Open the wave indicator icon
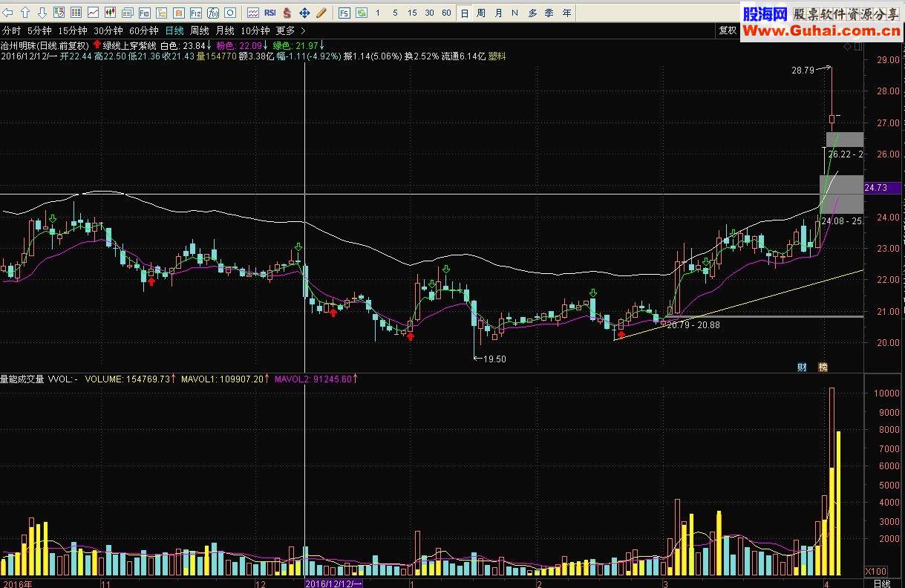The height and width of the screenshot is (588, 905). click(253, 13)
